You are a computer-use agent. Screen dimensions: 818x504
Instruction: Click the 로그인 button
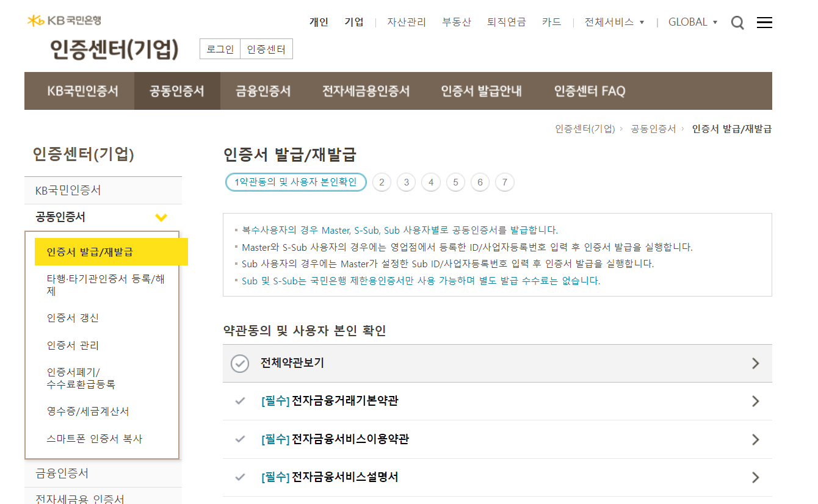tap(219, 49)
